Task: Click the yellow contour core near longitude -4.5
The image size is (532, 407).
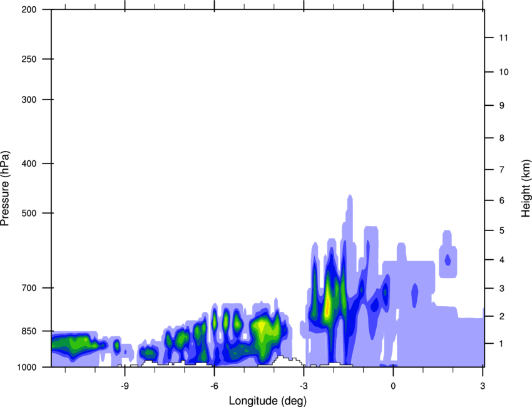Action: coord(262,326)
